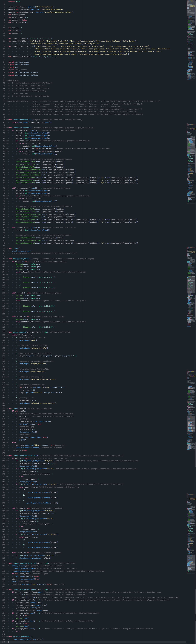Click the 'popup()' call line
Image resolution: width=196 pixels, height=644 pixels.
point(23,440)
